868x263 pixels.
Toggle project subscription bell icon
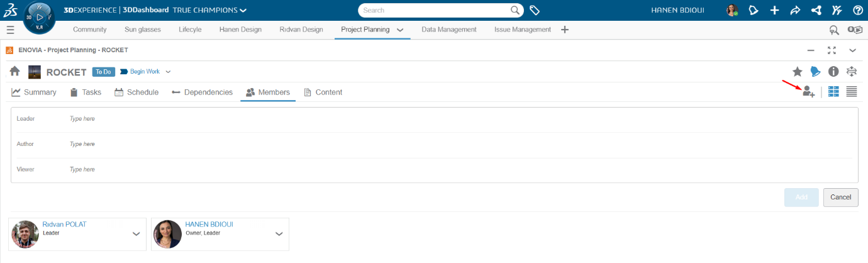click(x=815, y=72)
